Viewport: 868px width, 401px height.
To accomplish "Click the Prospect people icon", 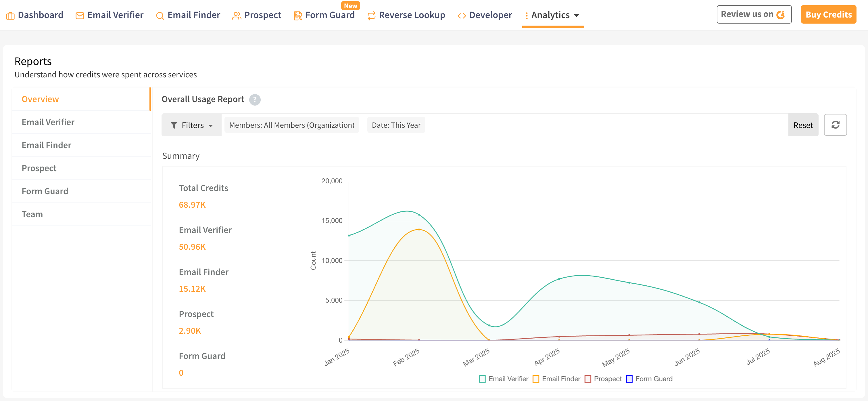I will [237, 16].
